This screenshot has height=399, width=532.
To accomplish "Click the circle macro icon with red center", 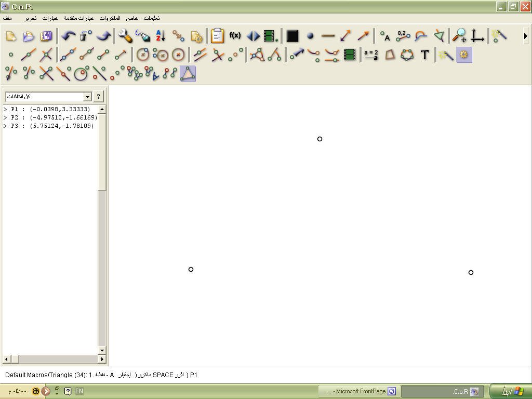I will (82, 74).
